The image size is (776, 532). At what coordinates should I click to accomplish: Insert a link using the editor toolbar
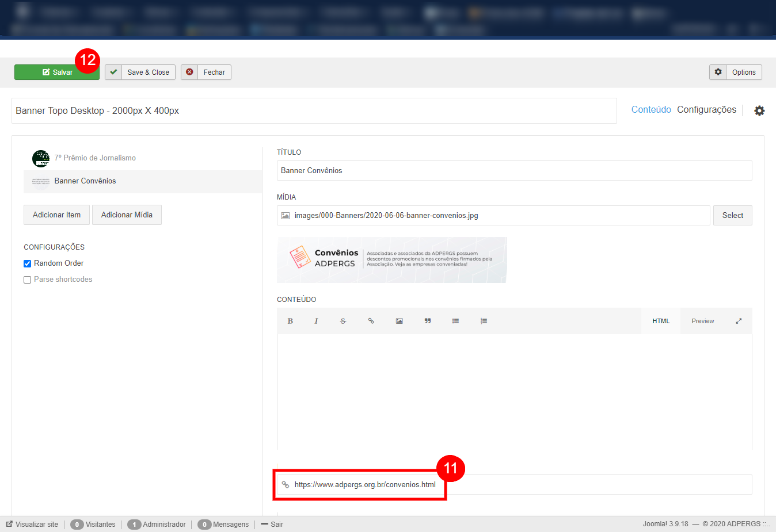(371, 321)
